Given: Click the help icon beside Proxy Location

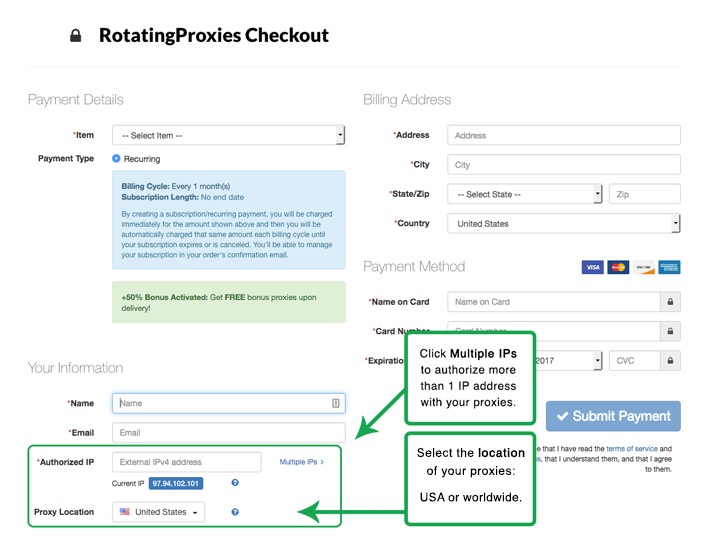Looking at the screenshot, I should tap(235, 512).
